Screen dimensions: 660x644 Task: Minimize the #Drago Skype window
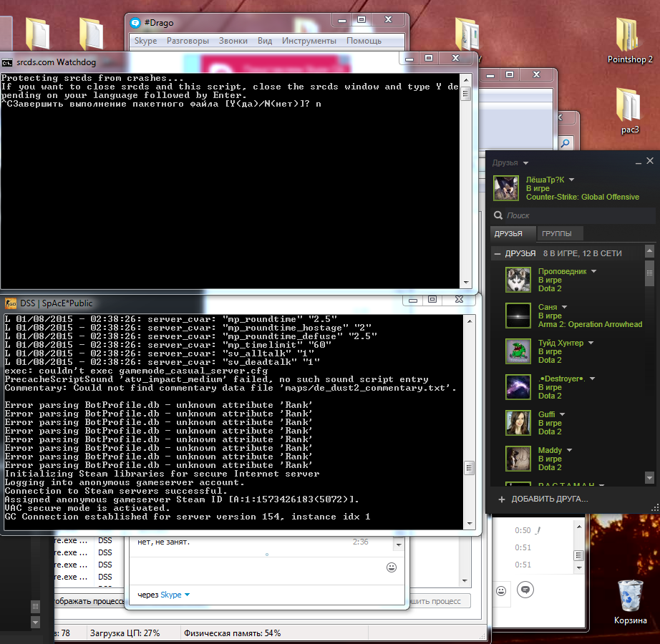342,20
